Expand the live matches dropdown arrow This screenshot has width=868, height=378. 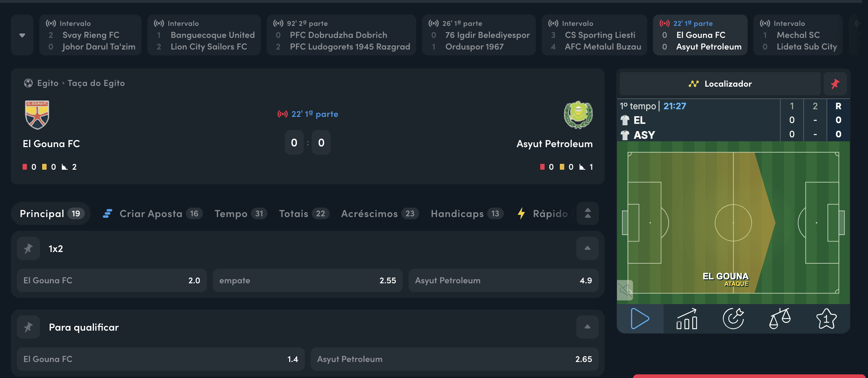(x=22, y=35)
